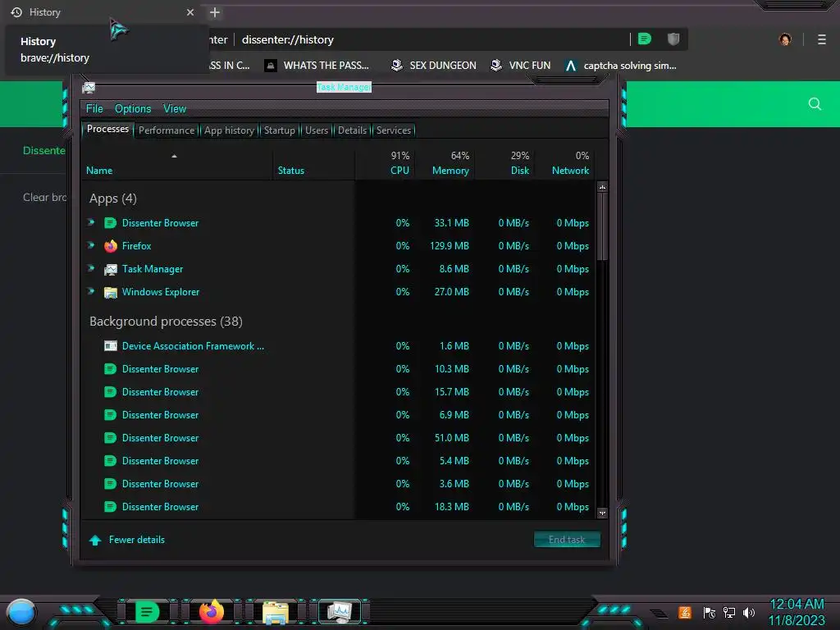Select the Processes tab
Viewport: 840px width, 630px height.
coord(107,129)
